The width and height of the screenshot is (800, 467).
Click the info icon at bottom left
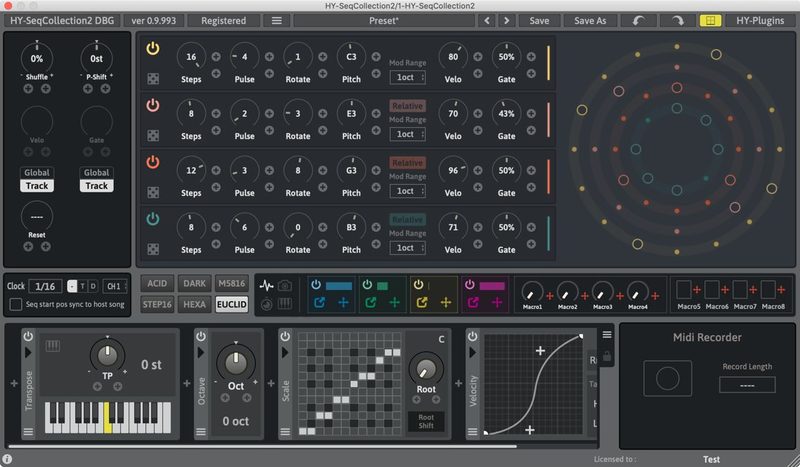point(8,460)
